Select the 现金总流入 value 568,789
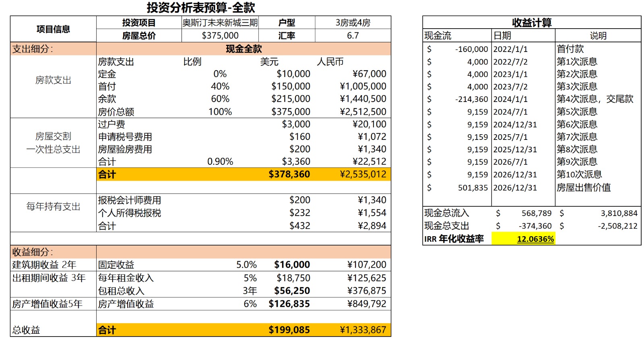 coord(537,213)
